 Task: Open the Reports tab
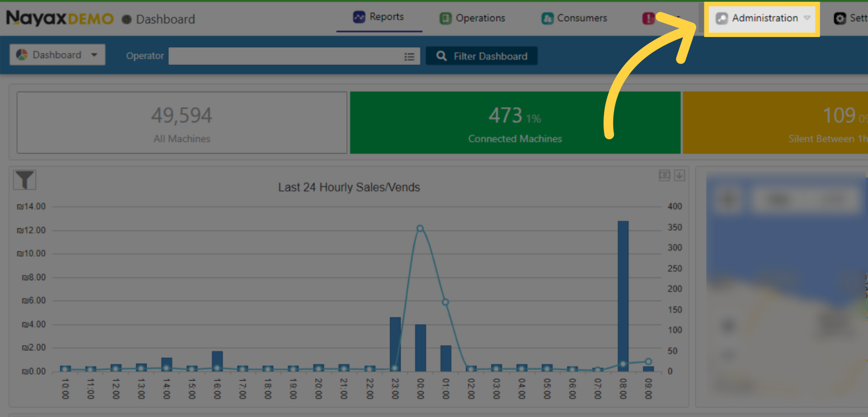pyautogui.click(x=379, y=17)
